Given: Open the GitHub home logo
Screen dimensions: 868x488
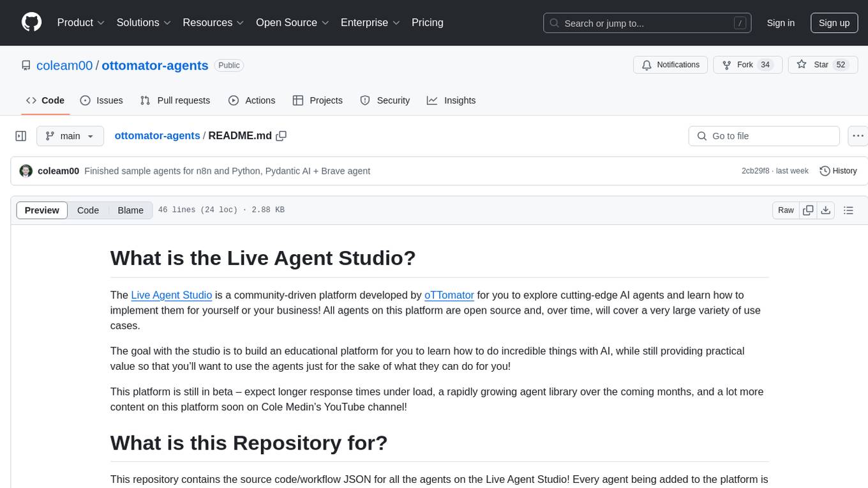Looking at the screenshot, I should coord(31,22).
